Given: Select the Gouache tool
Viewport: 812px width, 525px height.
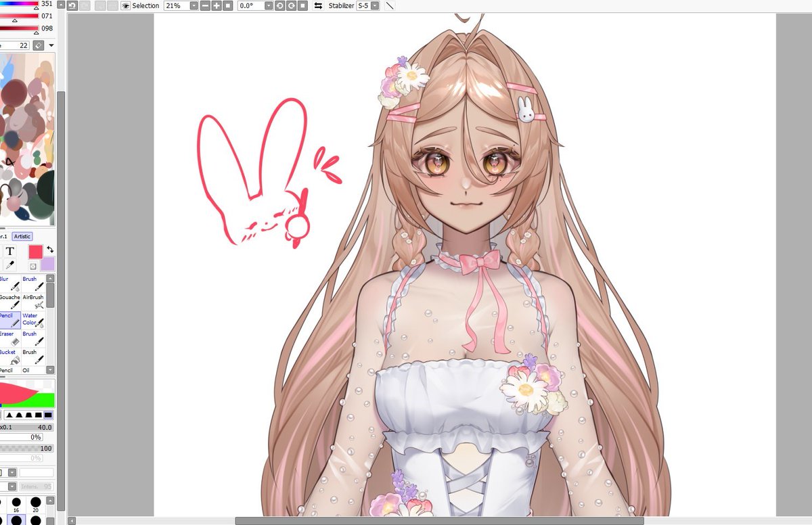Looking at the screenshot, I should point(11,300).
